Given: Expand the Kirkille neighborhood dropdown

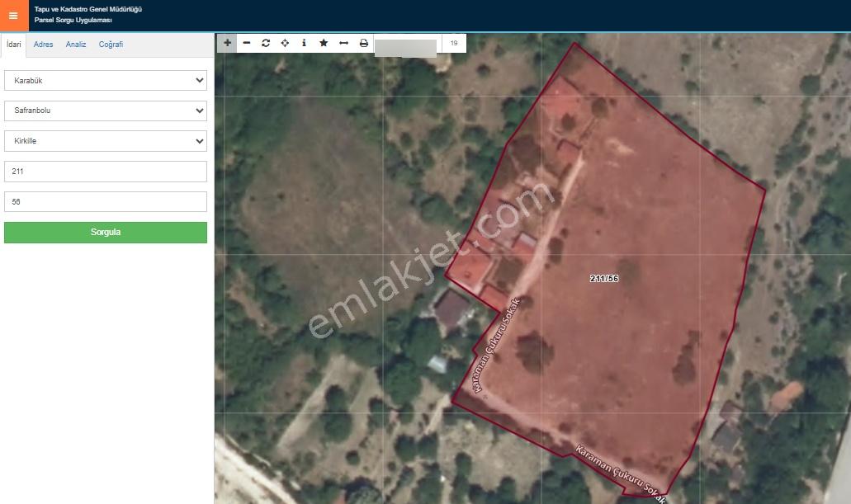Looking at the screenshot, I should (x=106, y=141).
